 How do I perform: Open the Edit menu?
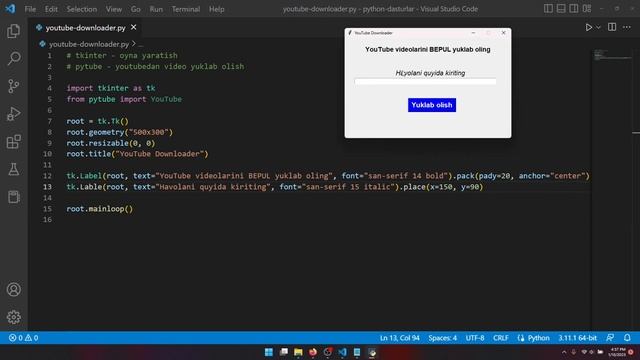51,9
